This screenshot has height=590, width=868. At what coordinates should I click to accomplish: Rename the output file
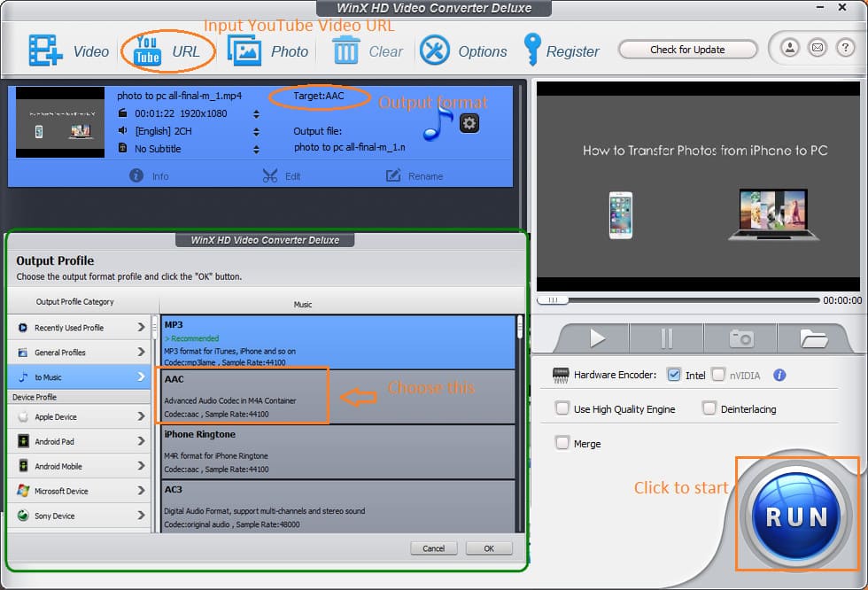point(415,176)
